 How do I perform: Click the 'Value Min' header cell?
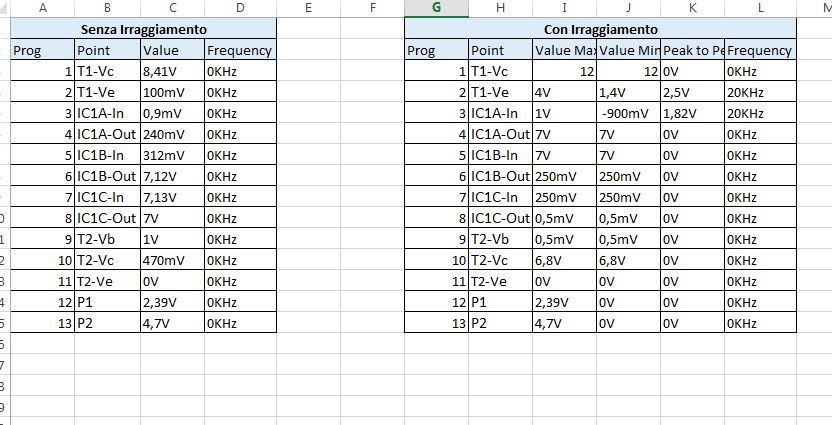(628, 51)
